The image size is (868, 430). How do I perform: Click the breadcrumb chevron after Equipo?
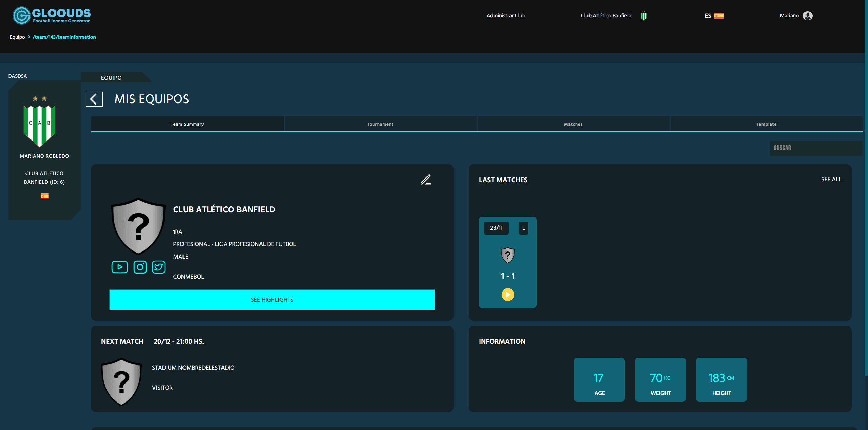(x=29, y=37)
